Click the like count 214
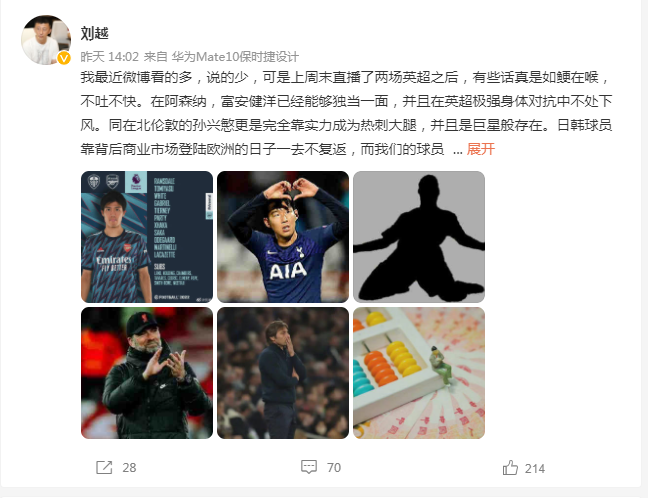 pyautogui.click(x=535, y=469)
